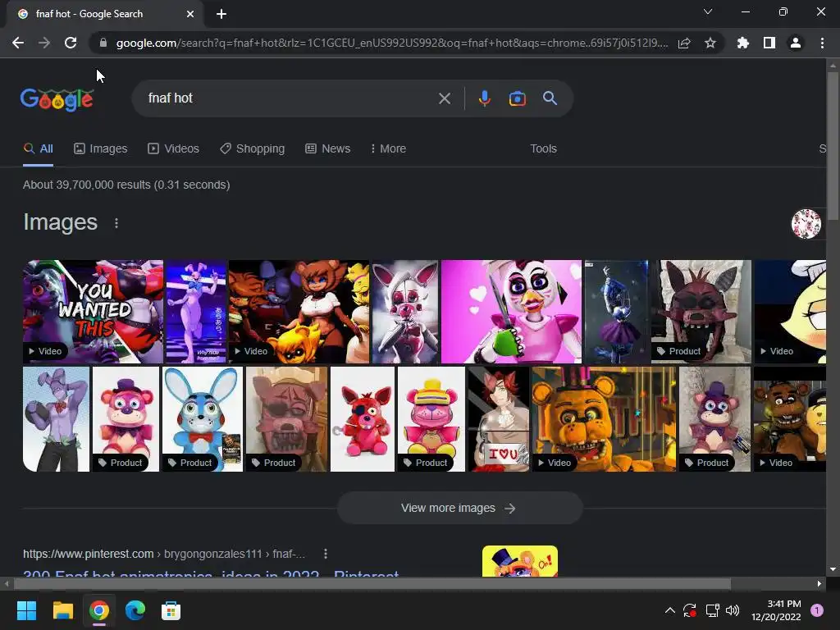Open the clock and date panel
Screen dimensions: 840x630
[776, 610]
